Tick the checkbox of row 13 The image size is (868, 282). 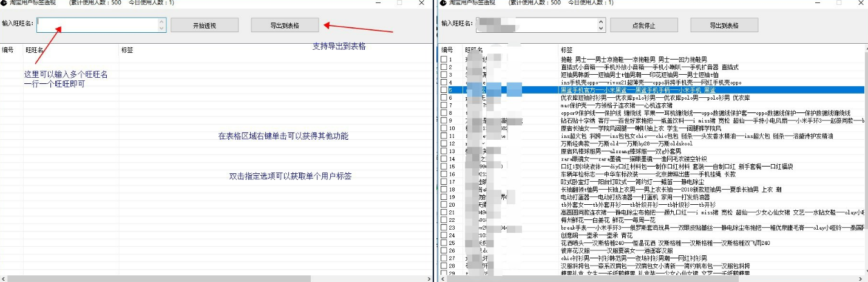[x=444, y=151]
